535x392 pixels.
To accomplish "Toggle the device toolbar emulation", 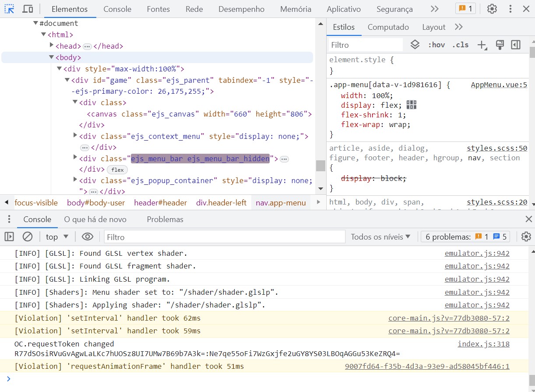I will (x=27, y=9).
